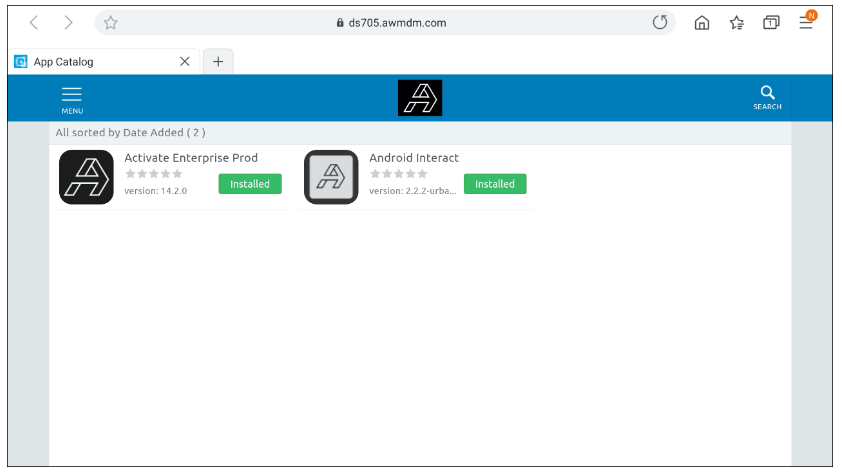Click App Catalog tab favicon

pos(20,62)
